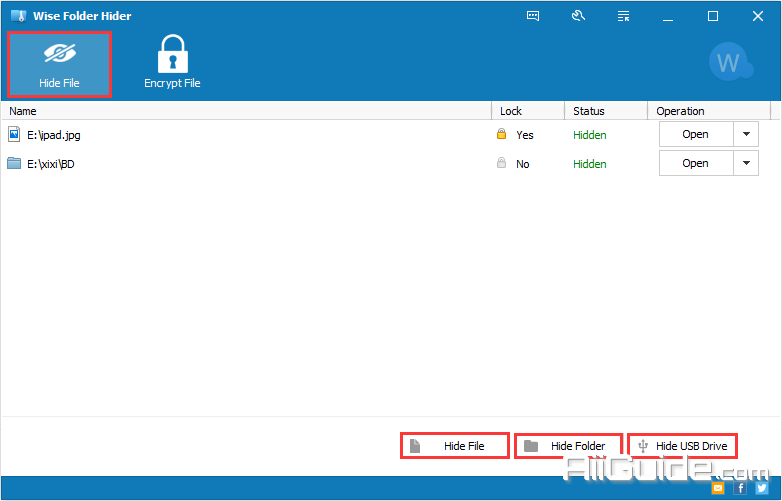Open the Twitter icon in status bar

click(762, 488)
